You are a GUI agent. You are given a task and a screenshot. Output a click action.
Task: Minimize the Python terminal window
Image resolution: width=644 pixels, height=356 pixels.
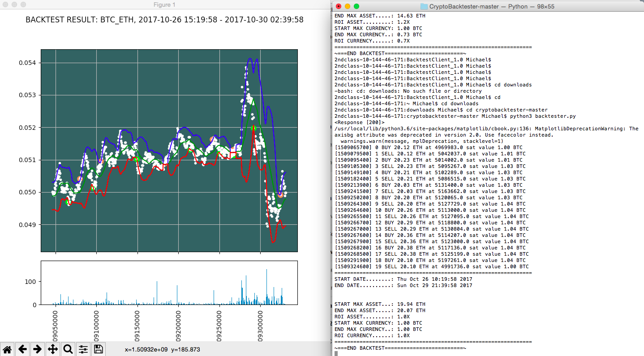[348, 6]
